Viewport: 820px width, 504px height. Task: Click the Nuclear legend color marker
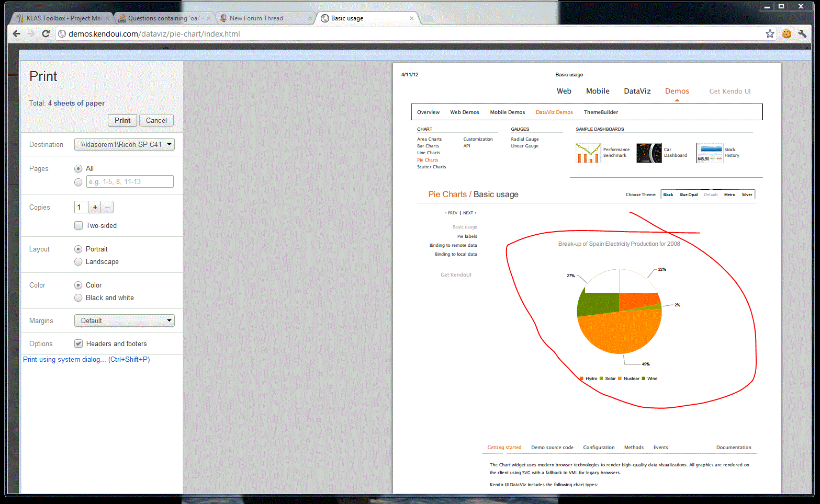[x=620, y=379]
